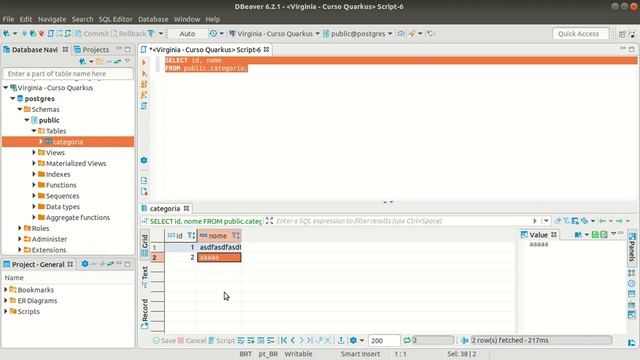
Task: Click the Cancel button in results toolbar
Action: pyautogui.click(x=192, y=340)
